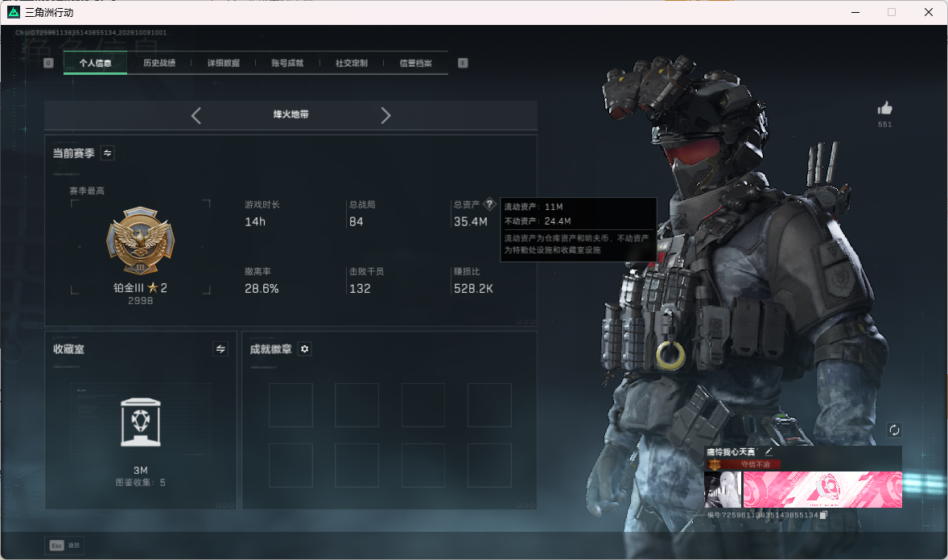This screenshot has height=560, width=948.
Task: Minimize the 三角洲行动 window
Action: pos(855,12)
